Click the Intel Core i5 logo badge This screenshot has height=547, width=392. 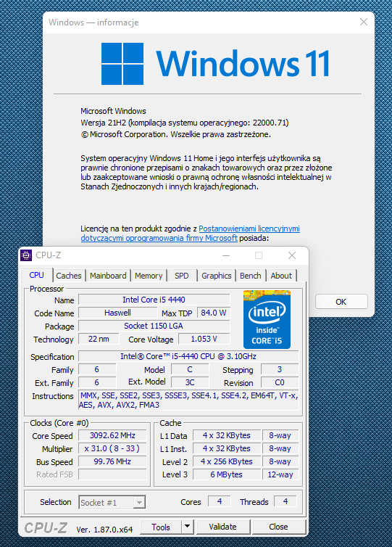pyautogui.click(x=267, y=319)
